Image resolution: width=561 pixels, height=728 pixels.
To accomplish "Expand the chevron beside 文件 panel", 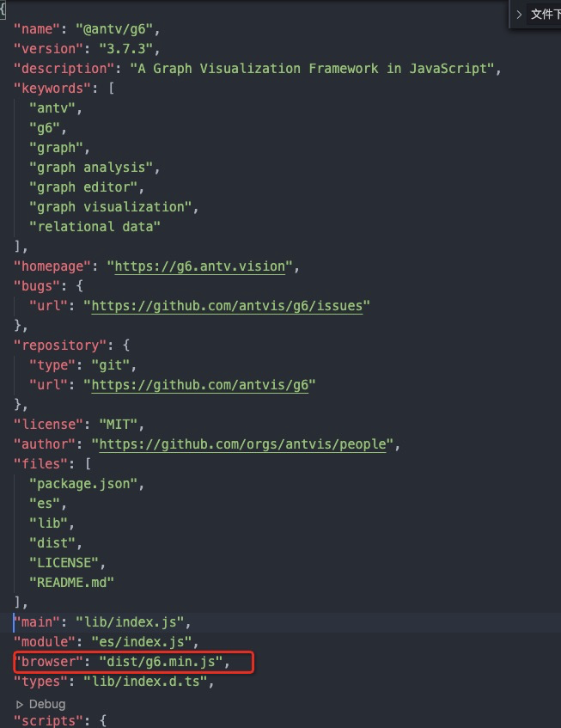I will point(519,15).
